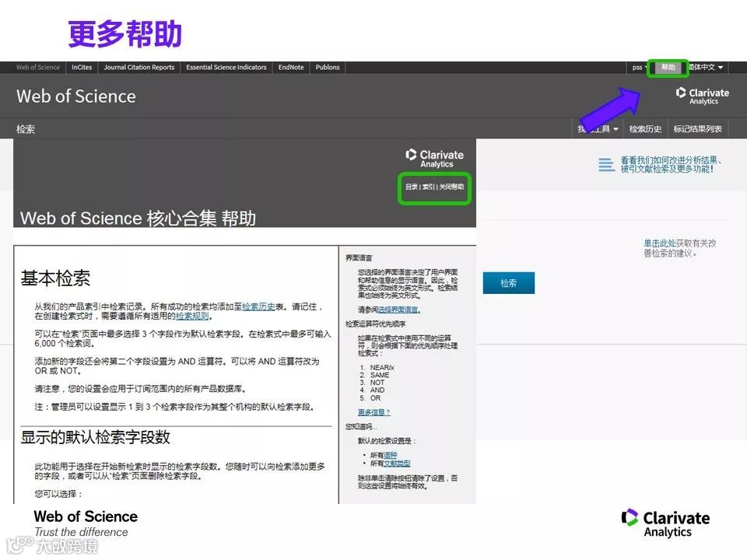Open the 目录 contents link in help
Screen dimensions: 747x560
coord(412,187)
